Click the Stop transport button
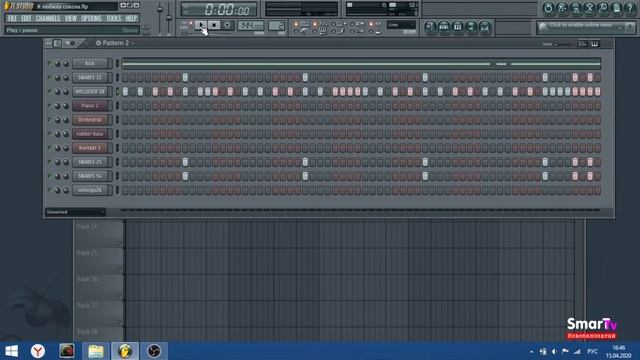Image resolution: width=640 pixels, height=360 pixels. [213, 25]
